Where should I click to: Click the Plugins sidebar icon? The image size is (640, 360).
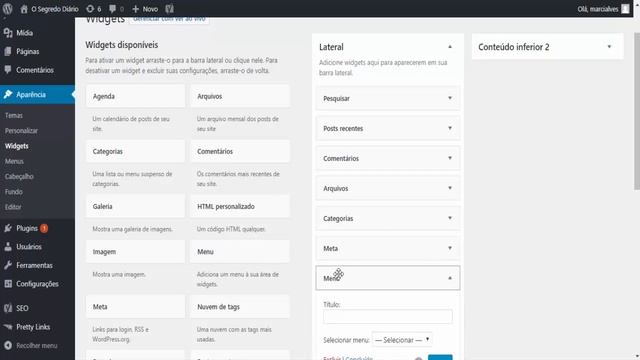[x=8, y=228]
